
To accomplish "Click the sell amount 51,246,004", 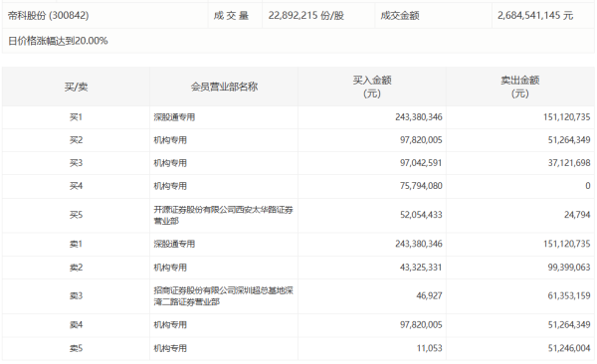I will click(x=569, y=348).
